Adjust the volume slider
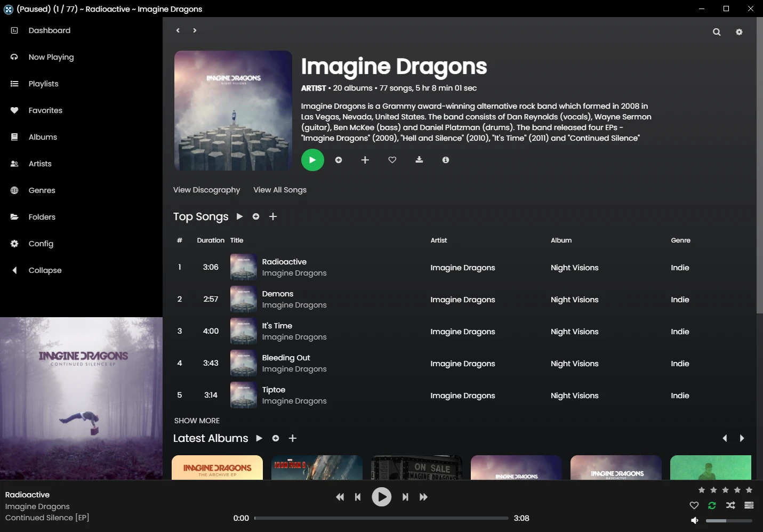 [729, 520]
